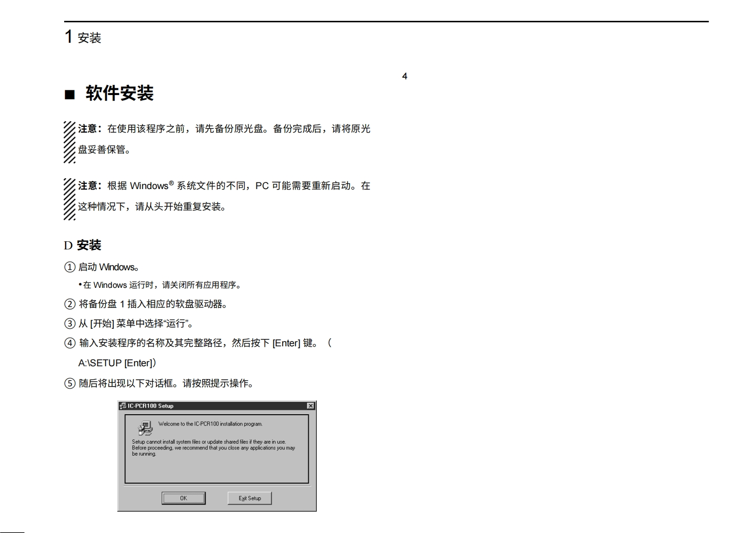Image resolution: width=756 pixels, height=533 pixels.
Task: Click the striped marker beside the backup disc note
Action: tap(69, 142)
